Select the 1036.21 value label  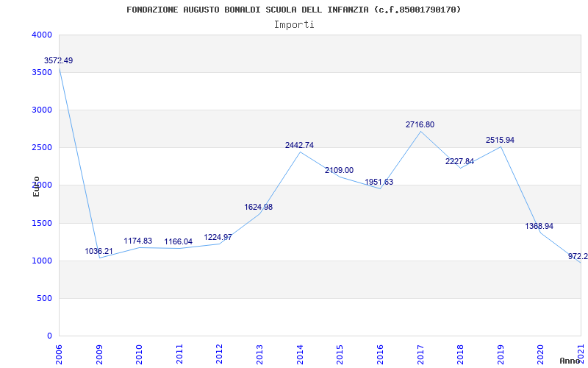click(x=98, y=251)
